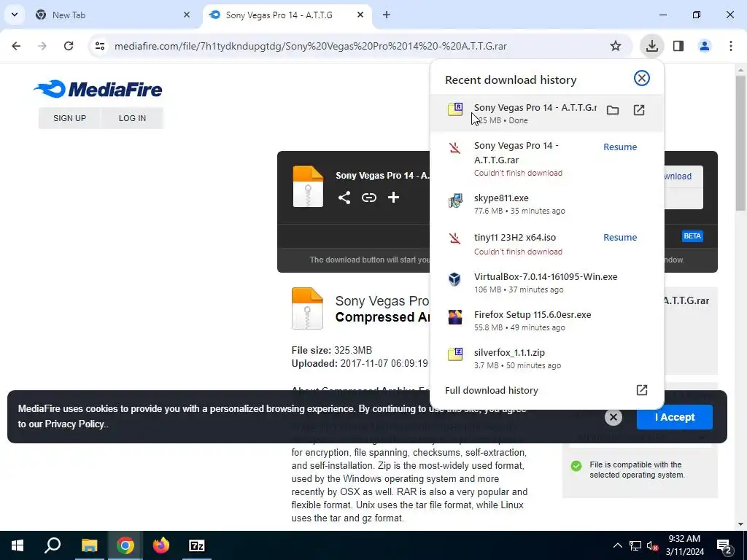Image resolution: width=747 pixels, height=560 pixels.
Task: Open Chrome three-dot menu
Action: tap(731, 46)
